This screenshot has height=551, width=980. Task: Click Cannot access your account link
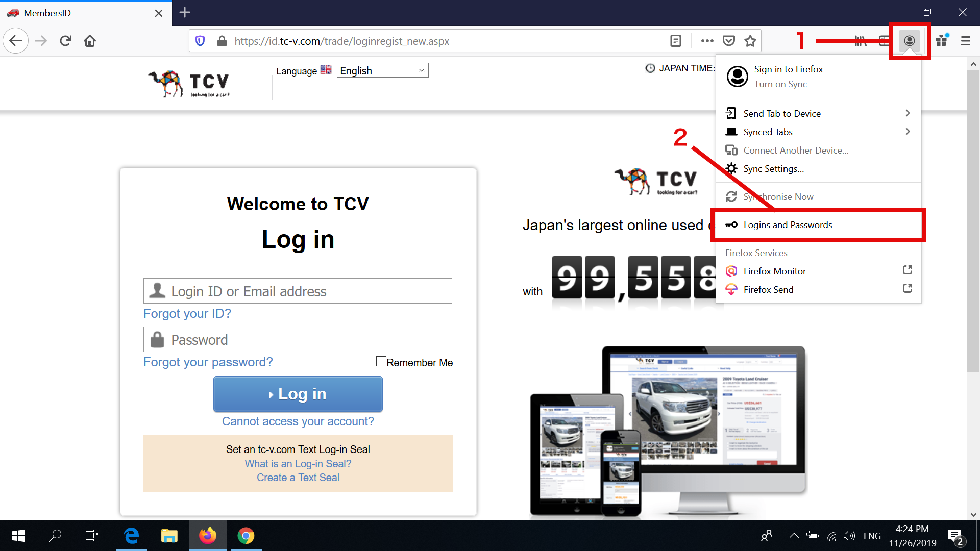pyautogui.click(x=298, y=421)
